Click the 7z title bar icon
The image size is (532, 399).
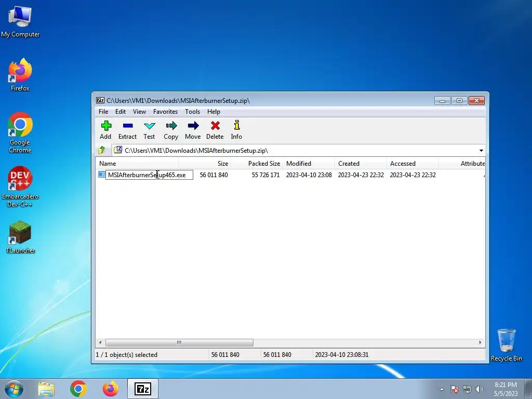tap(100, 100)
